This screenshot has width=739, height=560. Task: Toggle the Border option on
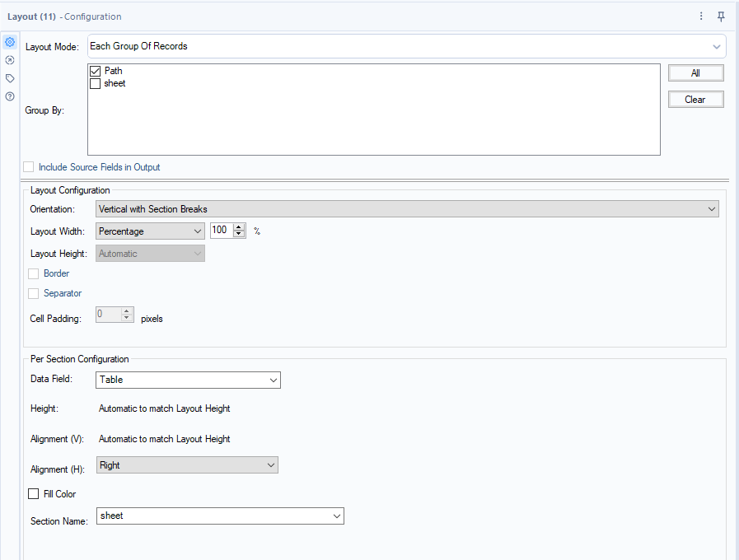32,273
